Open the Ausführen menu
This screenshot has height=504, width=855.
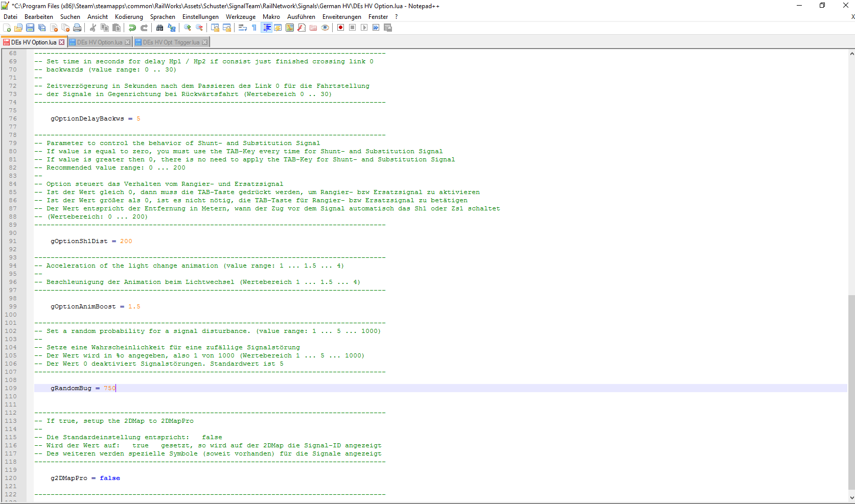pyautogui.click(x=301, y=17)
